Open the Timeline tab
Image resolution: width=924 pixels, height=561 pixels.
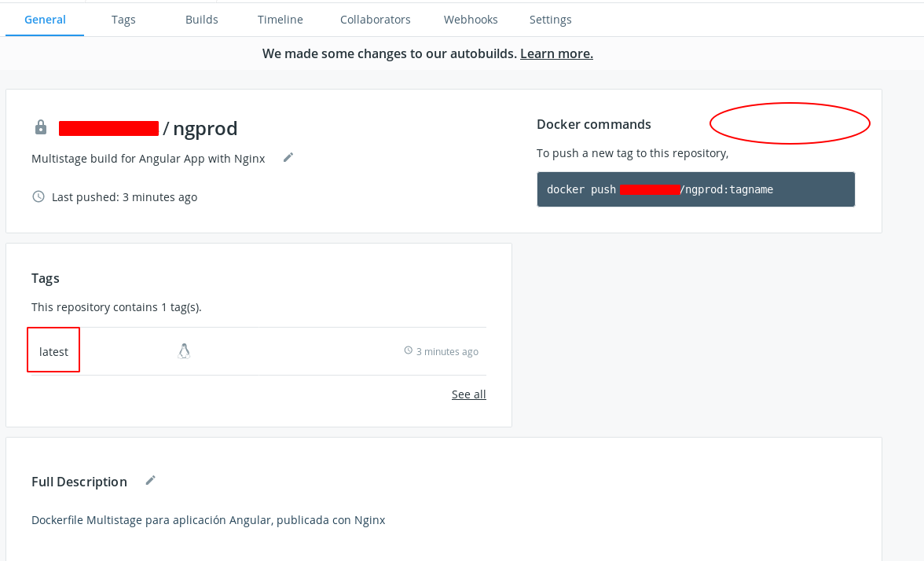(280, 20)
